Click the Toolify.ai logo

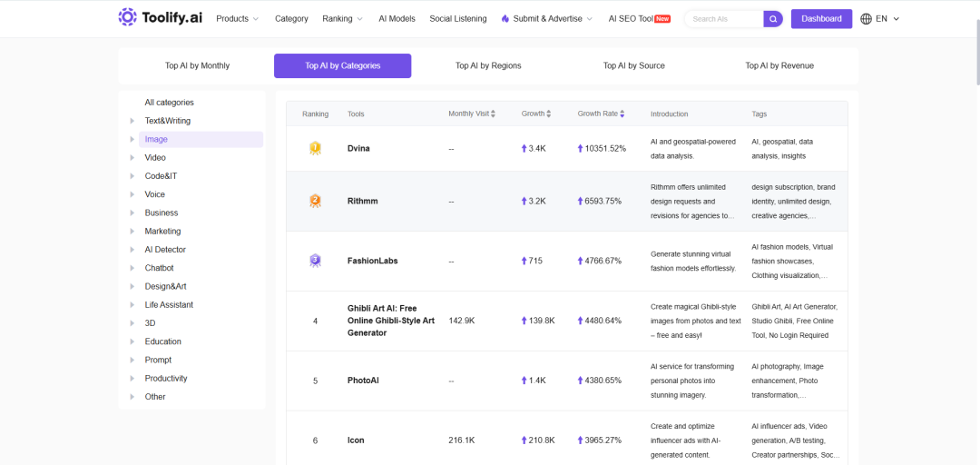[x=160, y=18]
